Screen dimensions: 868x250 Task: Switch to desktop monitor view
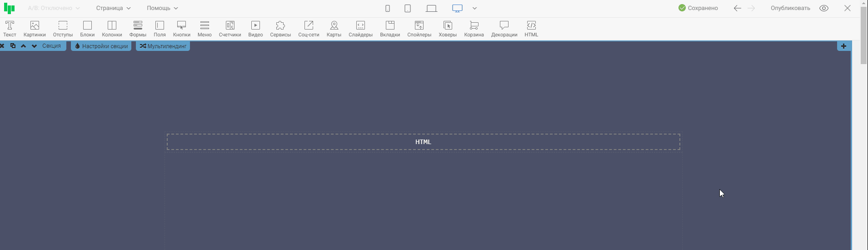pos(457,8)
